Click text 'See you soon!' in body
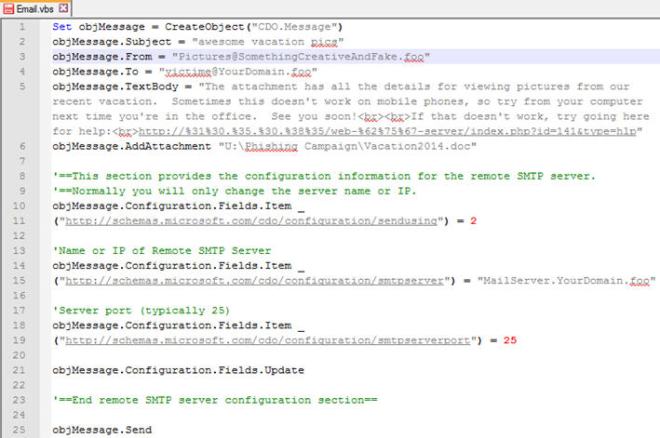 [314, 117]
